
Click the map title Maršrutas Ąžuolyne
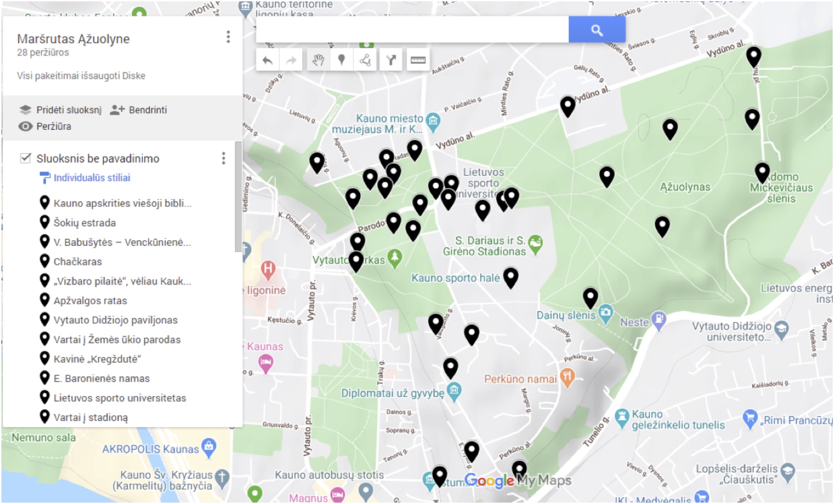[x=74, y=39]
